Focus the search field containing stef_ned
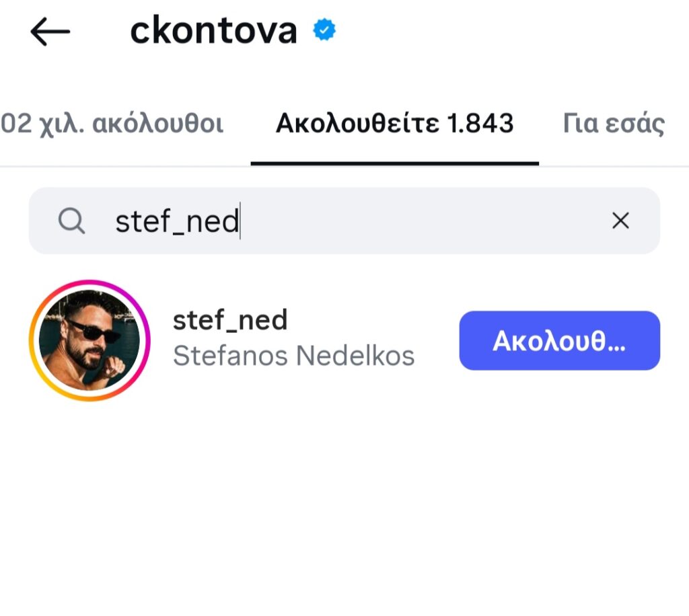Image resolution: width=689 pixels, height=616 pixels. click(344, 221)
